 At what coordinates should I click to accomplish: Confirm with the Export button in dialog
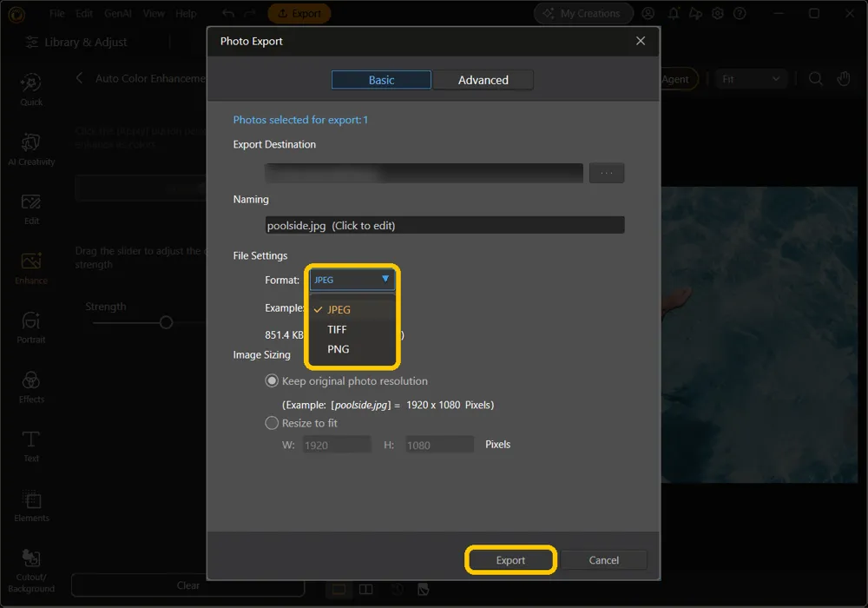click(510, 560)
